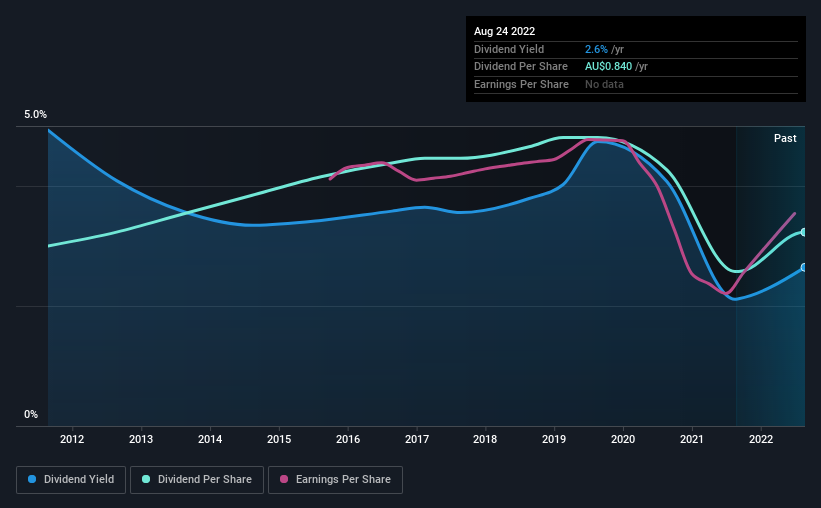Click the pink dot in Earnings Per Share legend
Screen dimensions: 821x508
[284, 479]
